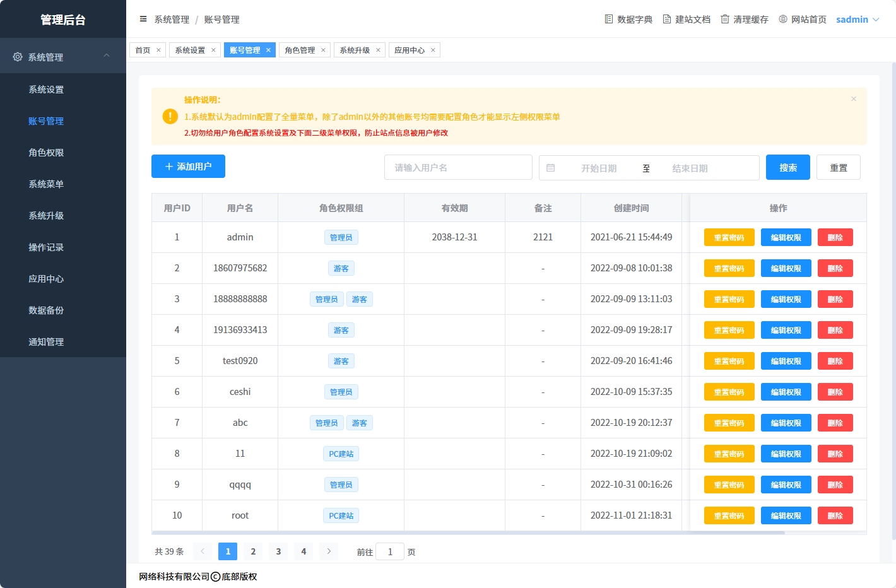
Task: Go to page 3
Action: click(278, 551)
